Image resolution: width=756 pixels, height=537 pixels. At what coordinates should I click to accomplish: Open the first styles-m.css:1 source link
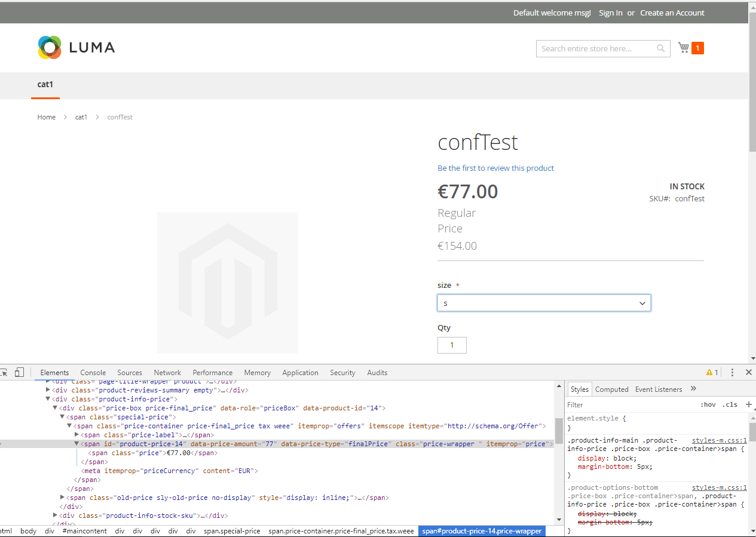[x=720, y=440]
